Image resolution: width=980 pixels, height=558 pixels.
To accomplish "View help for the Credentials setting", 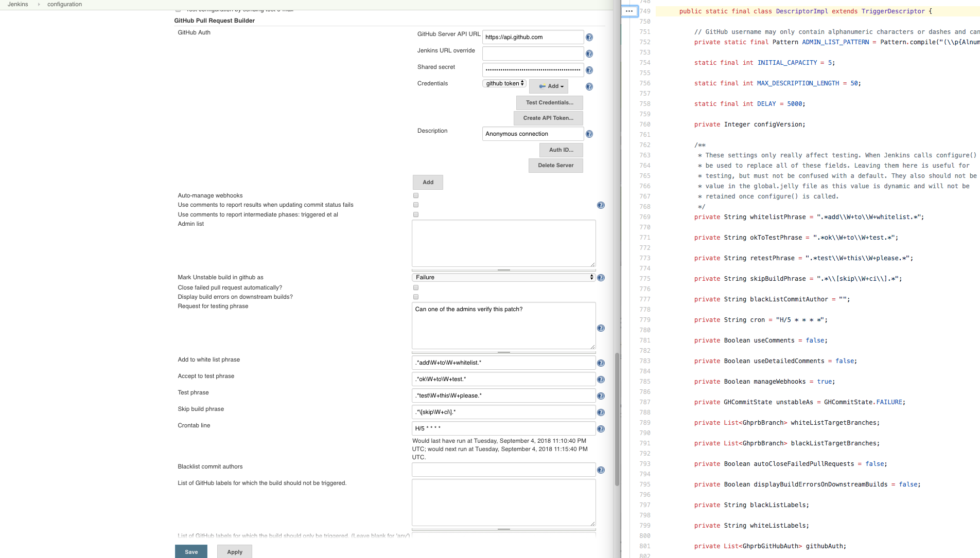I will coord(589,87).
